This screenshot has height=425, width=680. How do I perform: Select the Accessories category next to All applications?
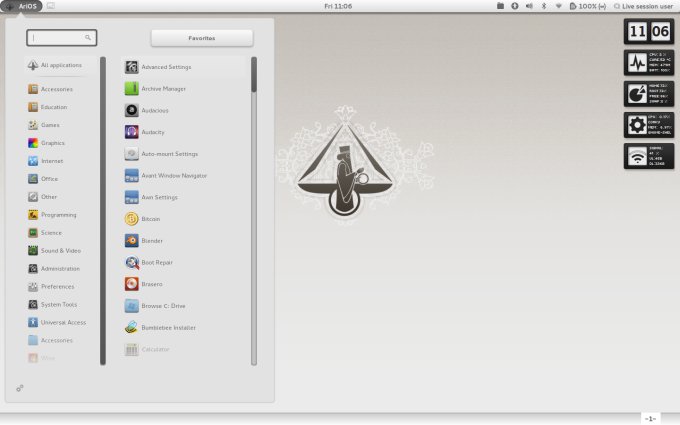click(x=50, y=89)
